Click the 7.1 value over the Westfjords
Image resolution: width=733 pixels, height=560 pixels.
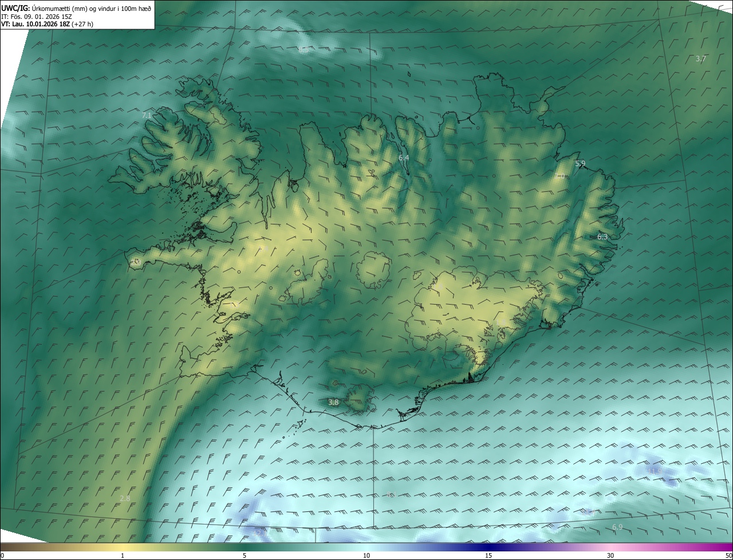click(x=147, y=115)
